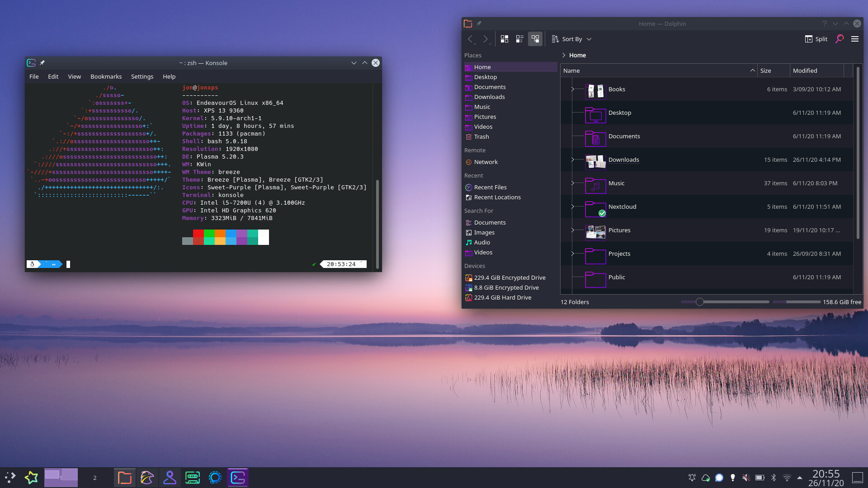Open Trash in Places panel
868x488 pixels.
pyautogui.click(x=481, y=136)
